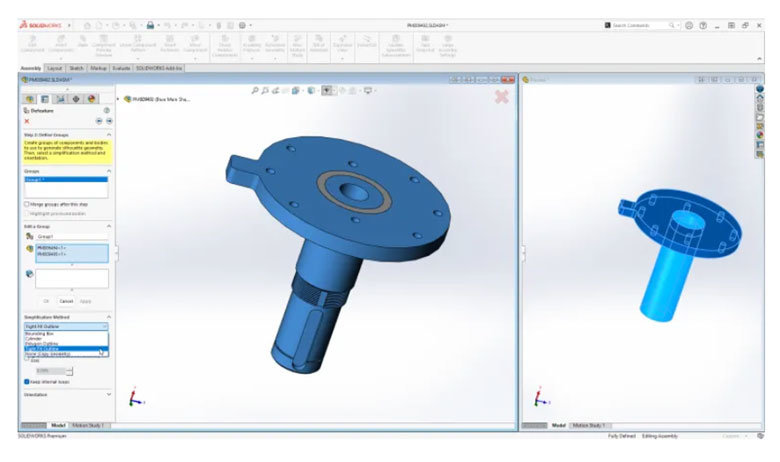Open the Motion Study 1 tab
This screenshot has width=780, height=462.
point(90,425)
